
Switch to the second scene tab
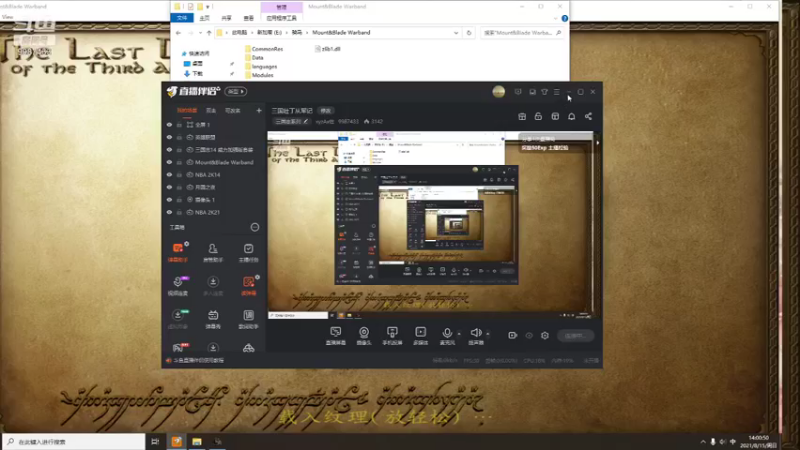click(x=211, y=110)
